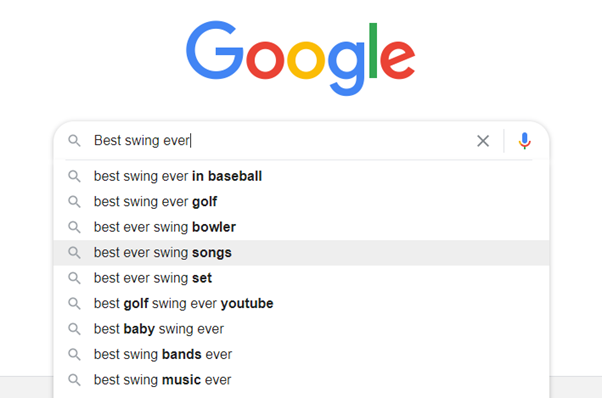This screenshot has height=398, width=602.
Task: Choose 'best ever swing bowler' suggestion
Action: pyautogui.click(x=301, y=227)
